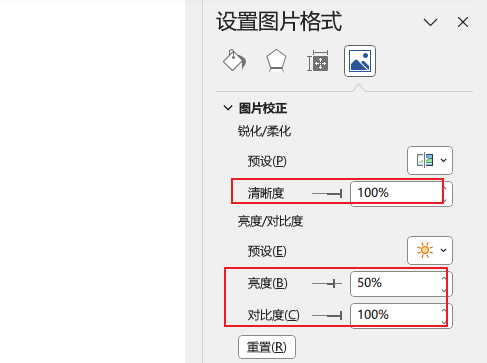Expand dropdown arrow of brightness preset
The width and height of the screenshot is (487, 363).
click(x=443, y=250)
